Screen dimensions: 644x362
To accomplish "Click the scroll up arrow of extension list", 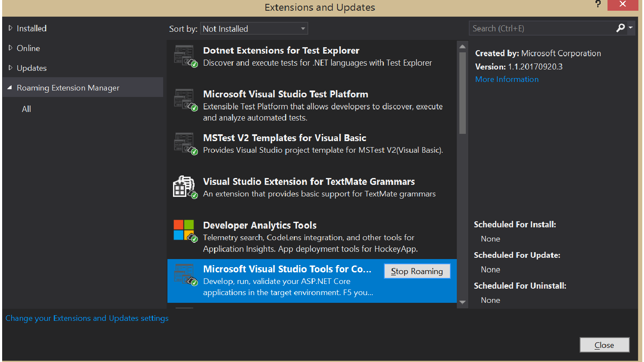I will pyautogui.click(x=462, y=46).
